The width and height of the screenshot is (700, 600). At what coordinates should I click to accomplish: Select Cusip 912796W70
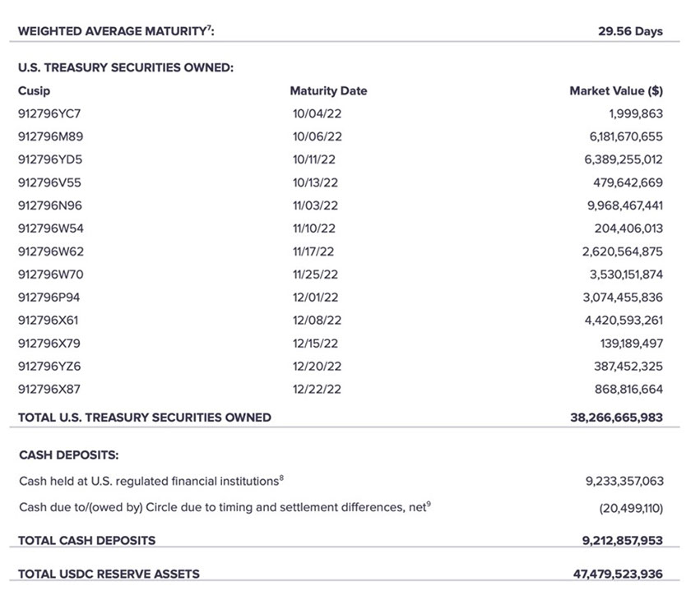[x=50, y=275]
